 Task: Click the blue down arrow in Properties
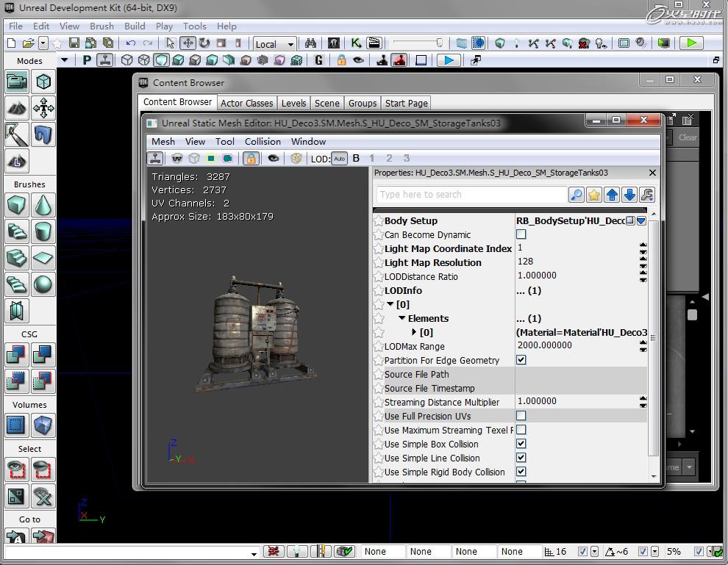[x=629, y=195]
